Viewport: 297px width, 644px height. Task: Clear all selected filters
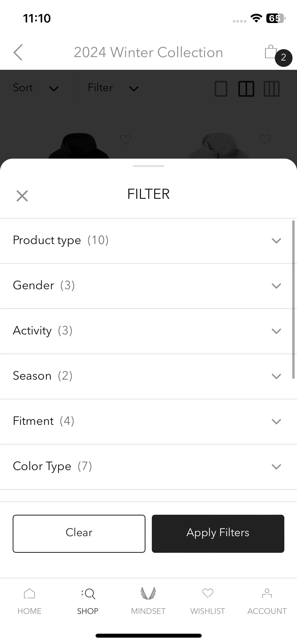pyautogui.click(x=79, y=533)
